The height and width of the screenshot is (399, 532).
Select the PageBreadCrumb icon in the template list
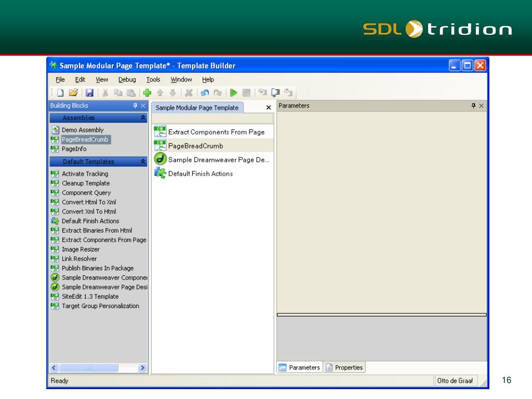pos(161,146)
